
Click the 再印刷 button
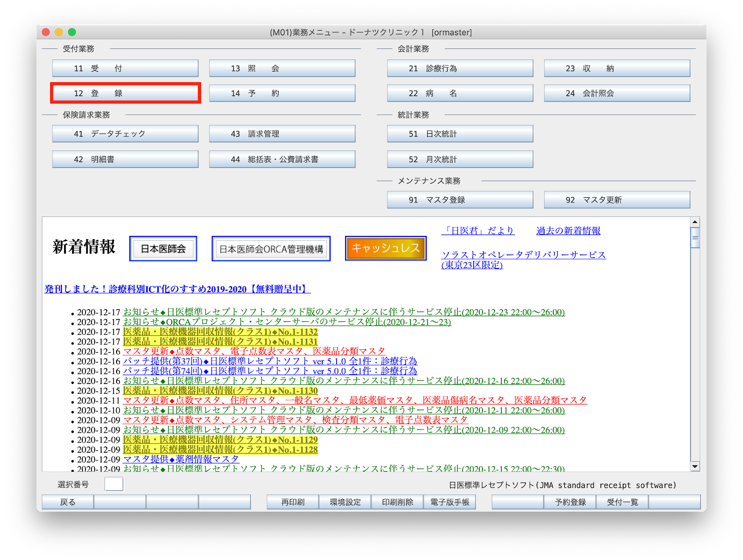coord(293,502)
